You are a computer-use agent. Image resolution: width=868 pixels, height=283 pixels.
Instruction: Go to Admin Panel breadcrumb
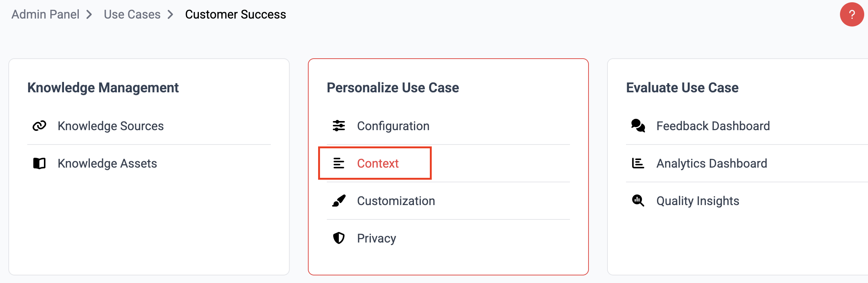click(x=45, y=14)
